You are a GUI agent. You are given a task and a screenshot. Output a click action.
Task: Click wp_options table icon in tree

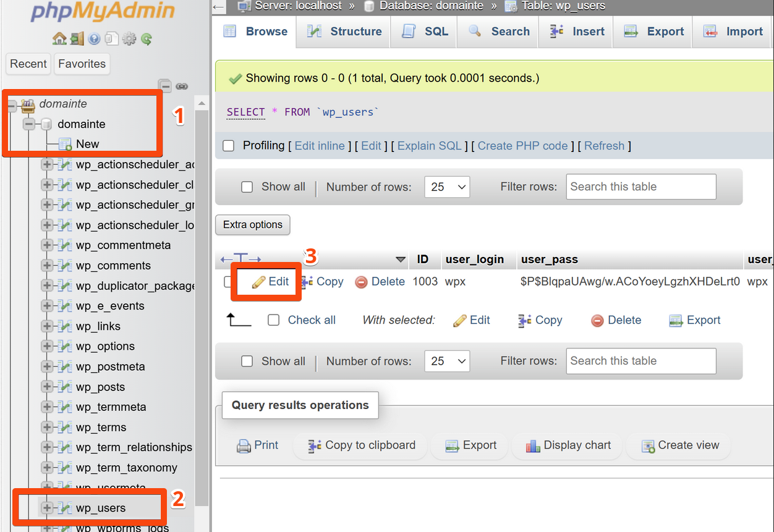(x=65, y=347)
